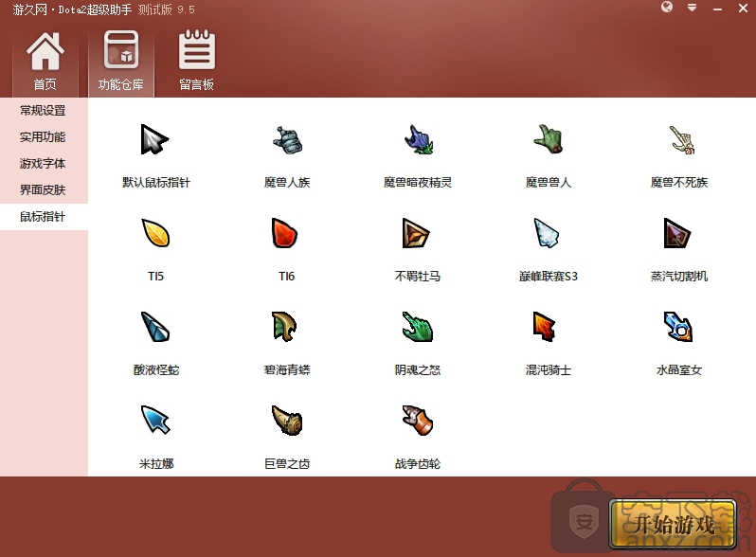Click the 巨兽之齿 label text
Image resolution: width=756 pixels, height=557 pixels.
click(x=287, y=464)
